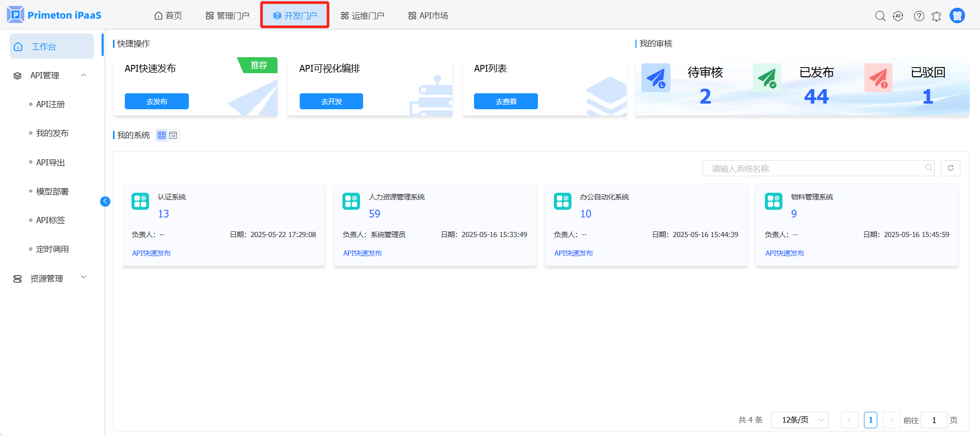Click the refresh button beside system search
The width and height of the screenshot is (980, 436).
[950, 168]
